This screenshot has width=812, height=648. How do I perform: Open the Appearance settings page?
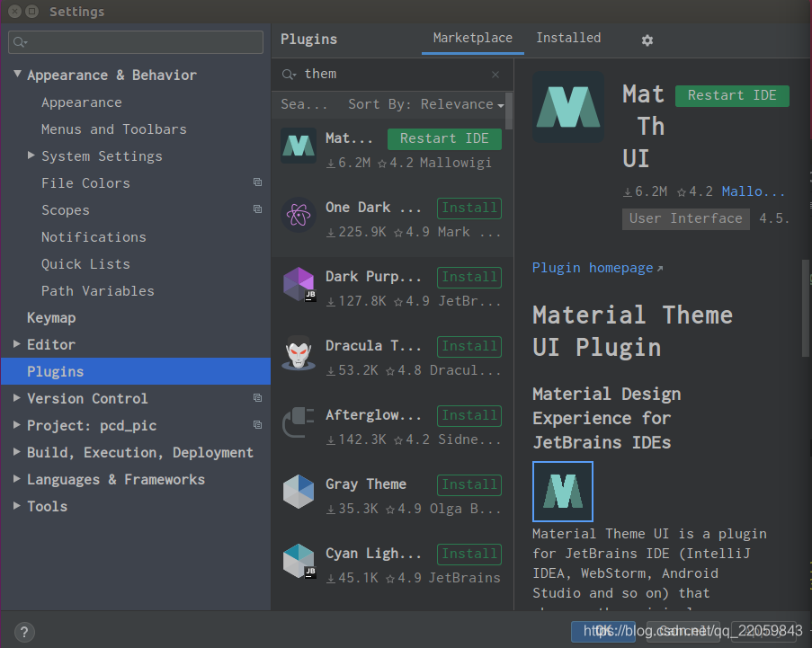pyautogui.click(x=82, y=102)
